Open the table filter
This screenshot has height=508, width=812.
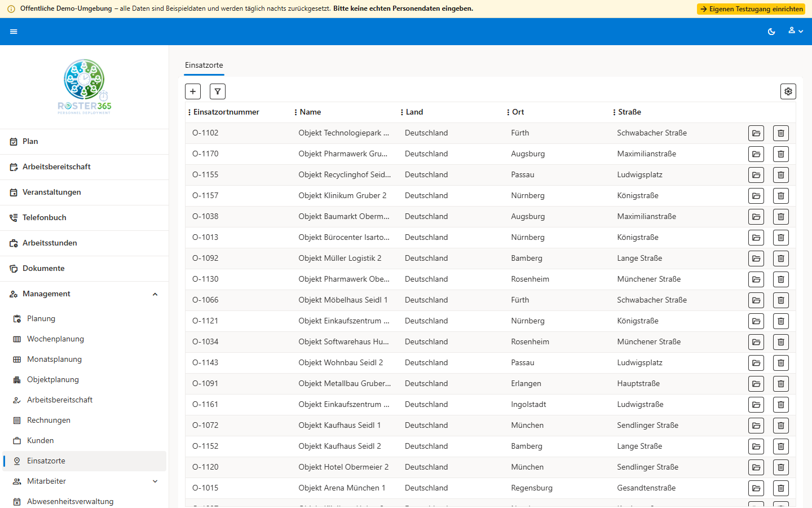tap(218, 91)
